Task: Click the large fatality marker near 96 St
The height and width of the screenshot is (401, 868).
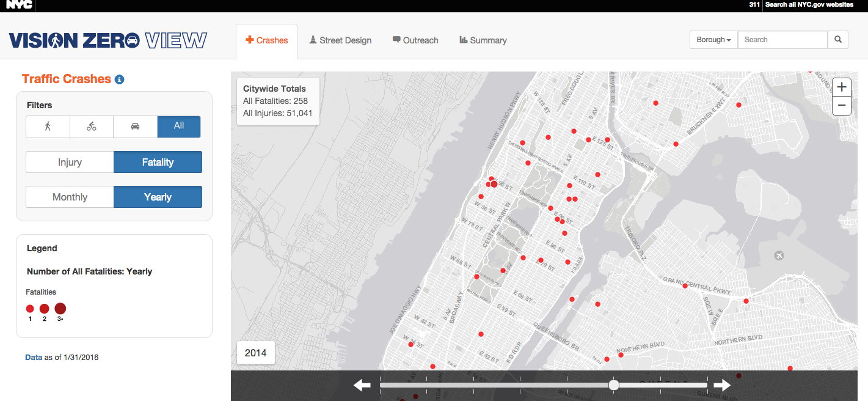Action: tap(494, 184)
